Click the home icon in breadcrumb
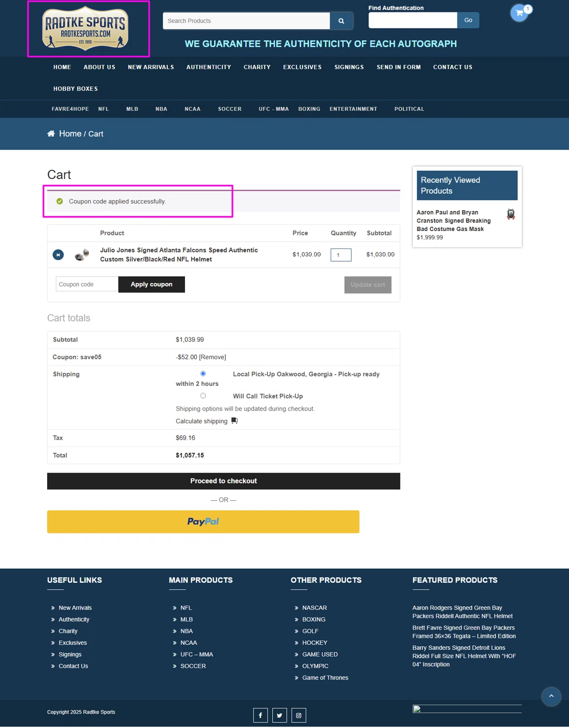Image resolution: width=569 pixels, height=728 pixels. (51, 133)
